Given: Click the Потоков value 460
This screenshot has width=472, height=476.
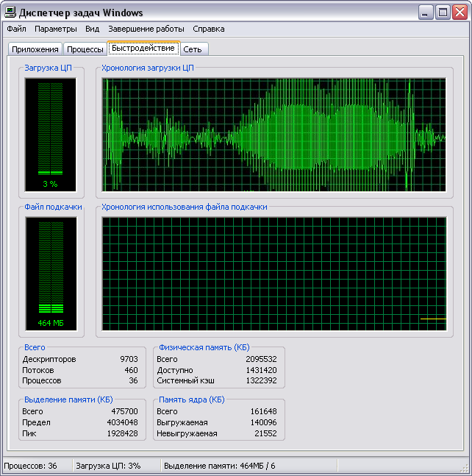Looking at the screenshot, I should point(131,370).
